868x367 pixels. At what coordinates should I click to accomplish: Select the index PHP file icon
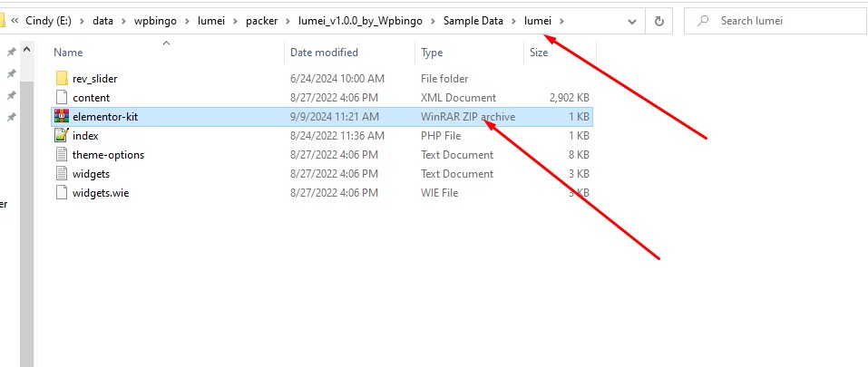(x=62, y=136)
